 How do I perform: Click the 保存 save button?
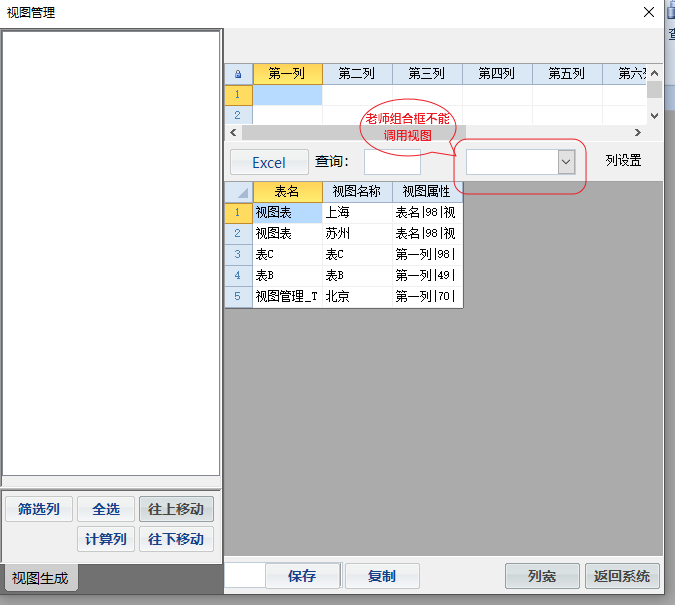pyautogui.click(x=302, y=576)
